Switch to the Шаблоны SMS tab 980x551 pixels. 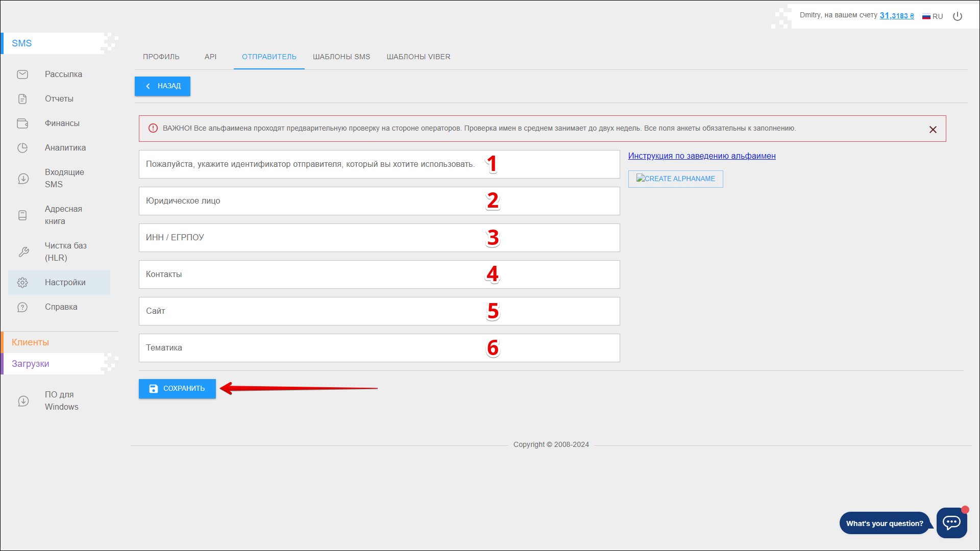pos(341,57)
